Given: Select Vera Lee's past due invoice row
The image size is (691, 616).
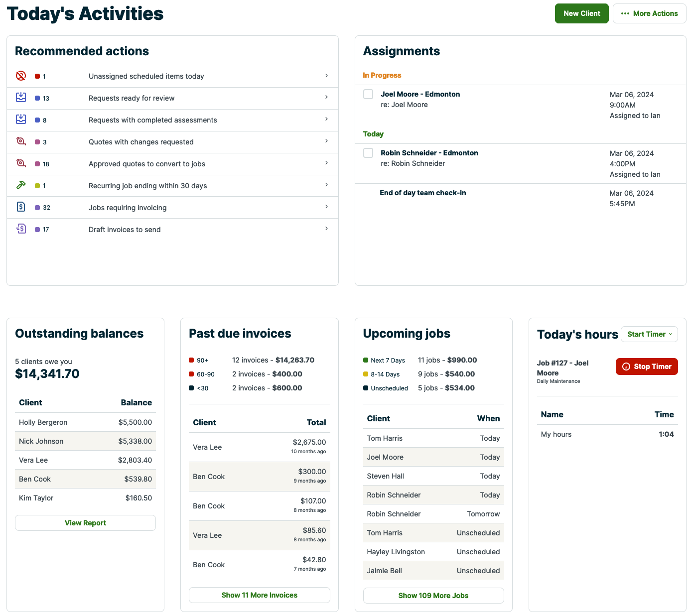Looking at the screenshot, I should coord(259,447).
